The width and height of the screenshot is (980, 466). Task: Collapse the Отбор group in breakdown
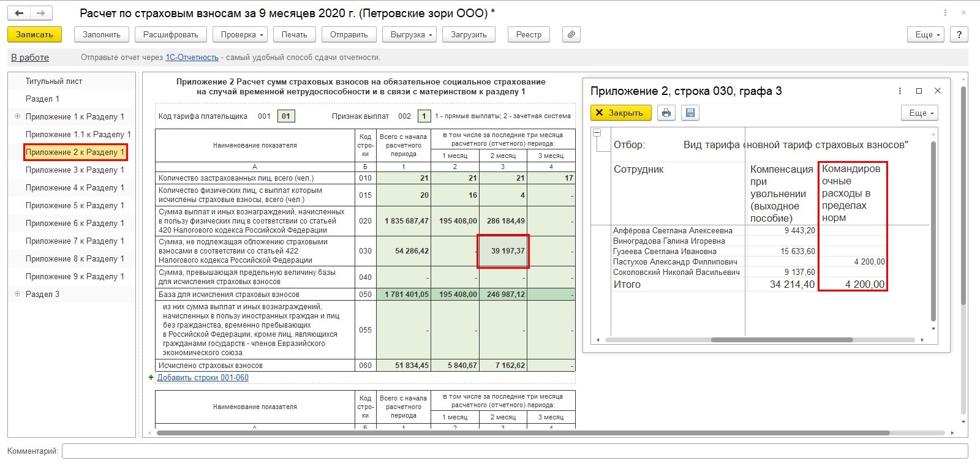pos(597,132)
